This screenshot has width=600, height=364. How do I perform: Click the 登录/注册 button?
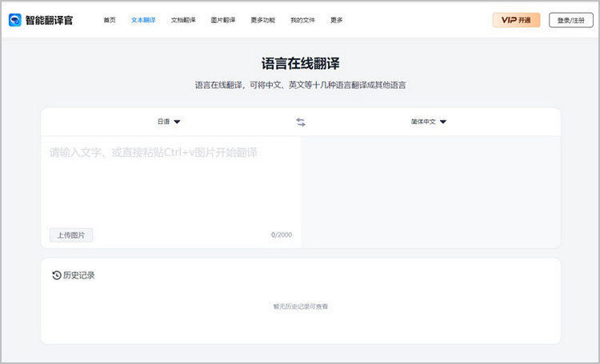[571, 20]
